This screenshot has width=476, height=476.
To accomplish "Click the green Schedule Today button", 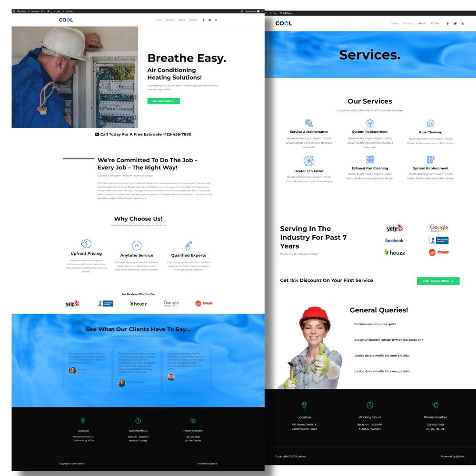I will [163, 101].
